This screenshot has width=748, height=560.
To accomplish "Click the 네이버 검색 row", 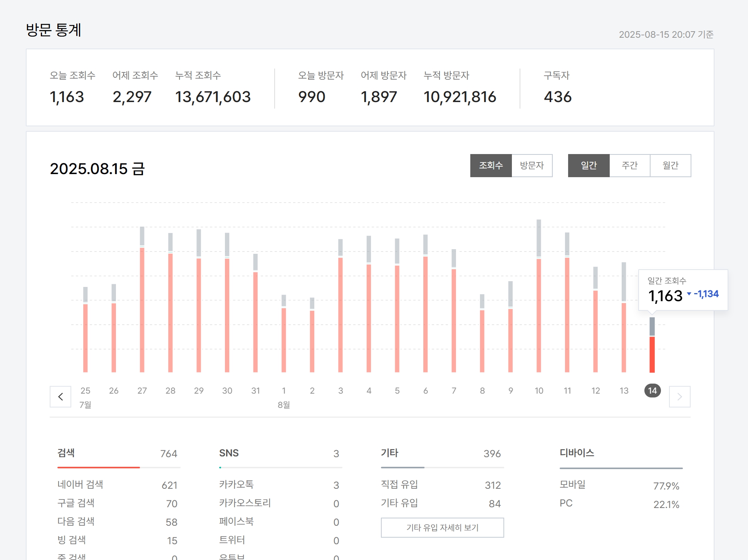I will [80, 485].
